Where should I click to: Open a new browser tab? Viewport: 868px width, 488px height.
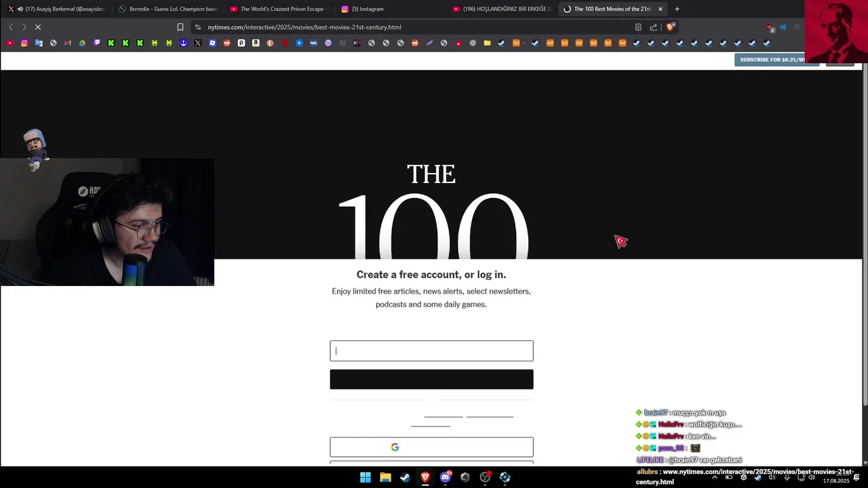[677, 9]
